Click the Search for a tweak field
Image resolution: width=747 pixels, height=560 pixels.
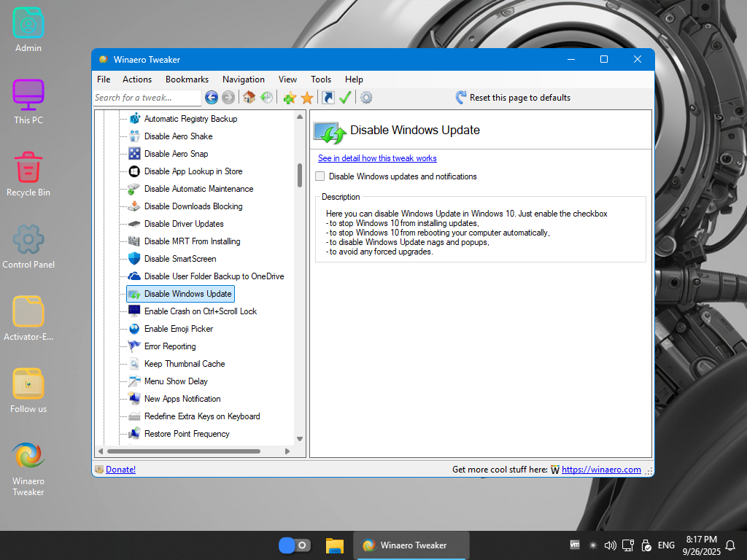pos(147,98)
